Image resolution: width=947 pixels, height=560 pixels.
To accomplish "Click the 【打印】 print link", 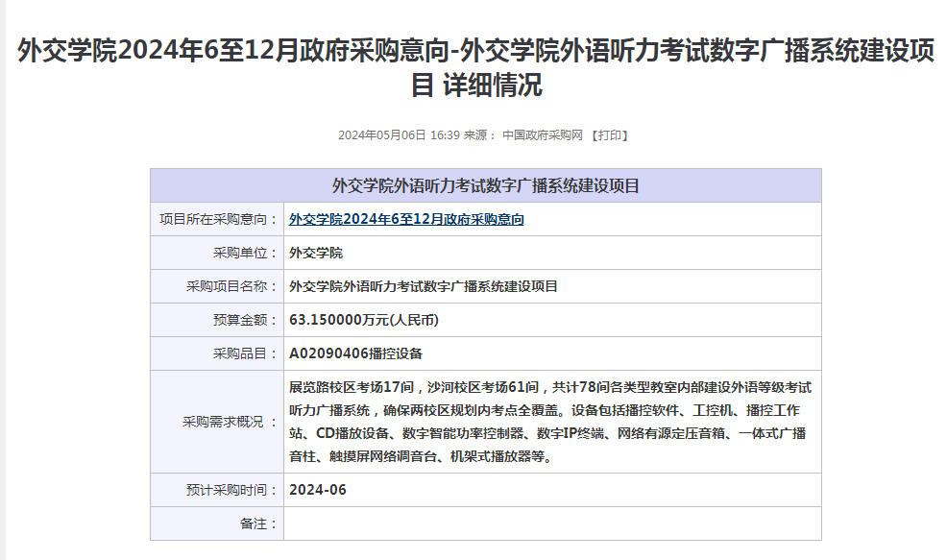I will [609, 135].
